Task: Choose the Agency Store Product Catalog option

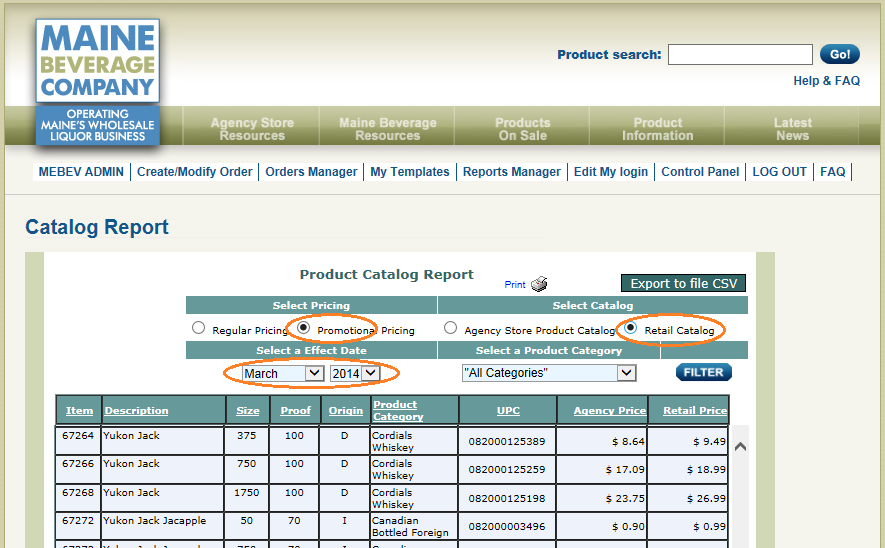Action: coord(450,328)
